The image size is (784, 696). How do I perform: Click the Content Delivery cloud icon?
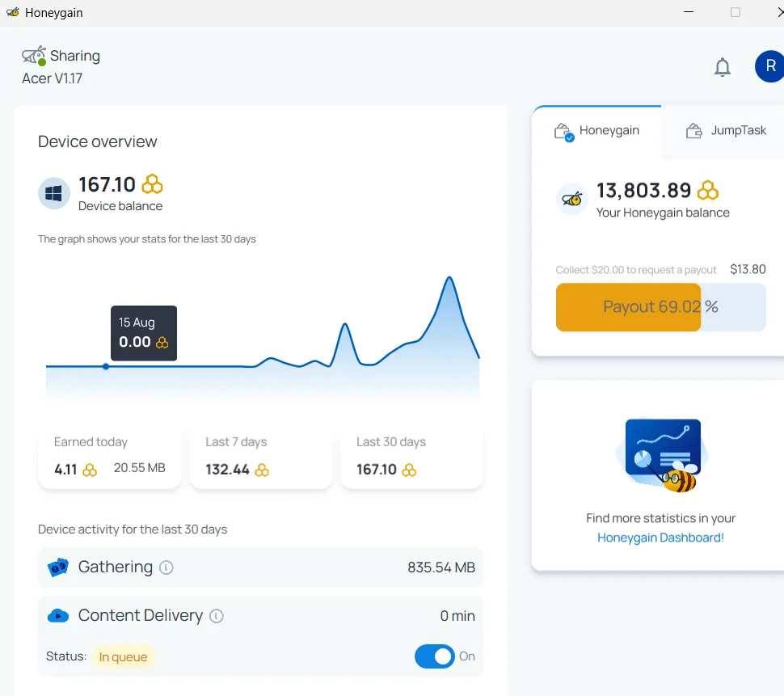[58, 615]
